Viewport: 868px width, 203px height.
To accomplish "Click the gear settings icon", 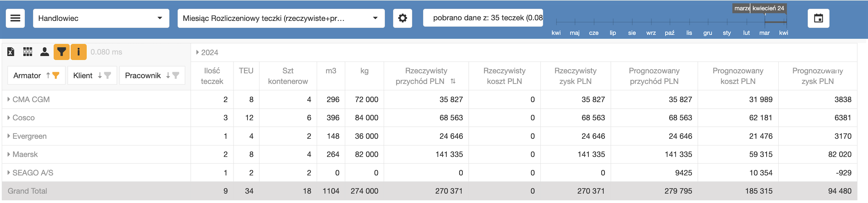I will point(402,18).
